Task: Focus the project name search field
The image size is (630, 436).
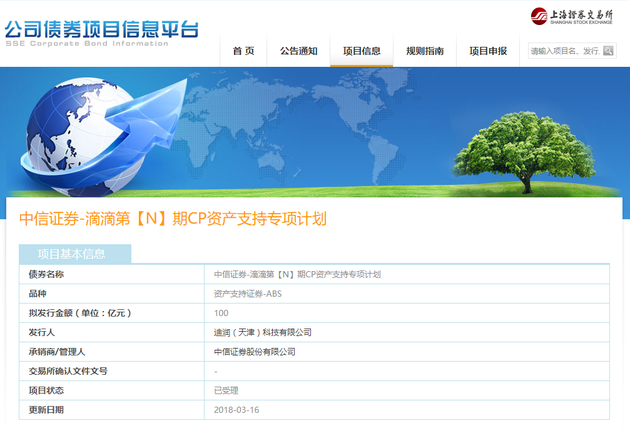Action: coord(564,50)
